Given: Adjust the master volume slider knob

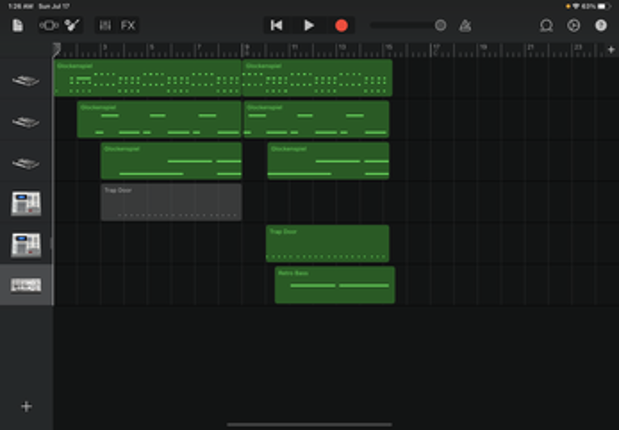Looking at the screenshot, I should 441,26.
